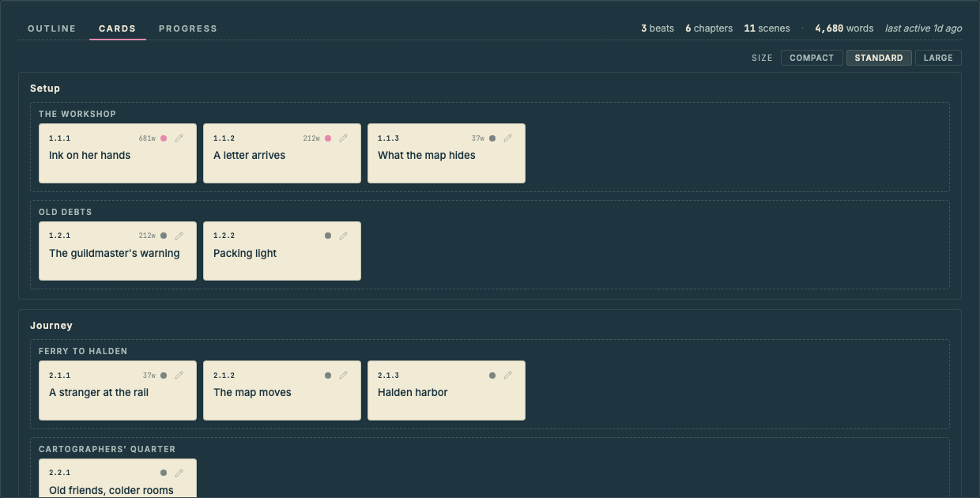980x498 pixels.
Task: Click 'The map moves' scene title
Action: tap(252, 393)
